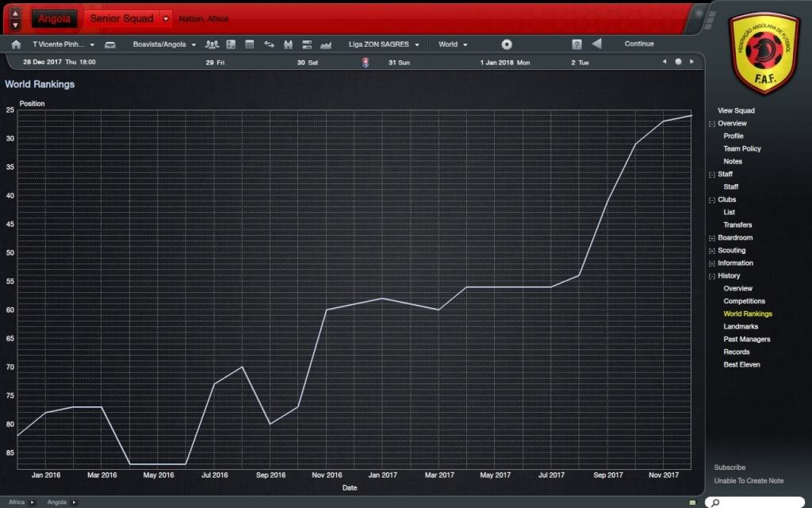
Task: Collapse the History section in sidebar
Action: pos(712,276)
